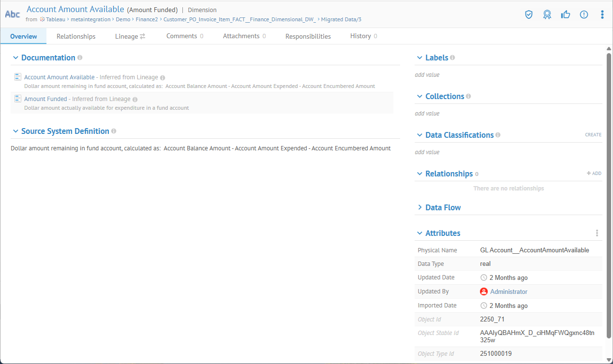Click add value under Labels
This screenshot has height=364, width=613.
(427, 75)
